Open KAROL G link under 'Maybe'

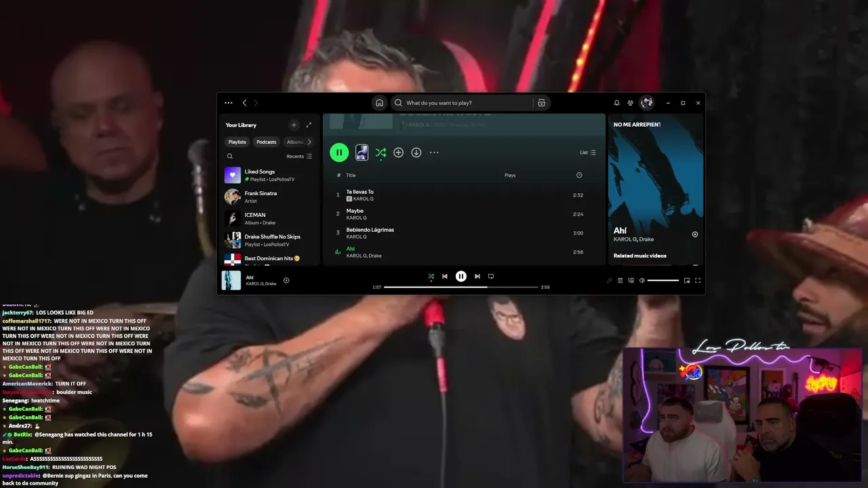356,218
